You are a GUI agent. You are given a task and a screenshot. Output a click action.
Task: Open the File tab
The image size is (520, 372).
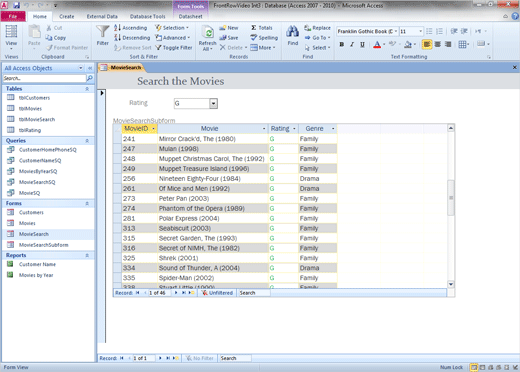click(13, 16)
